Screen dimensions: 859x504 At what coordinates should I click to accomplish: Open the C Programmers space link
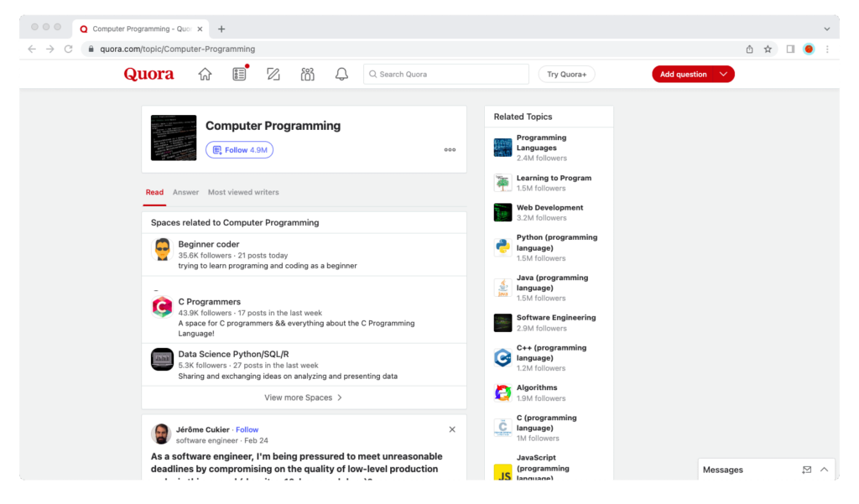pyautogui.click(x=209, y=302)
